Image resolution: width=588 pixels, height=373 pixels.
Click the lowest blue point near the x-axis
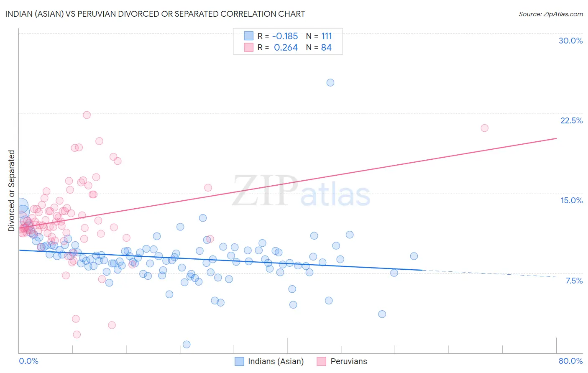[x=187, y=344]
